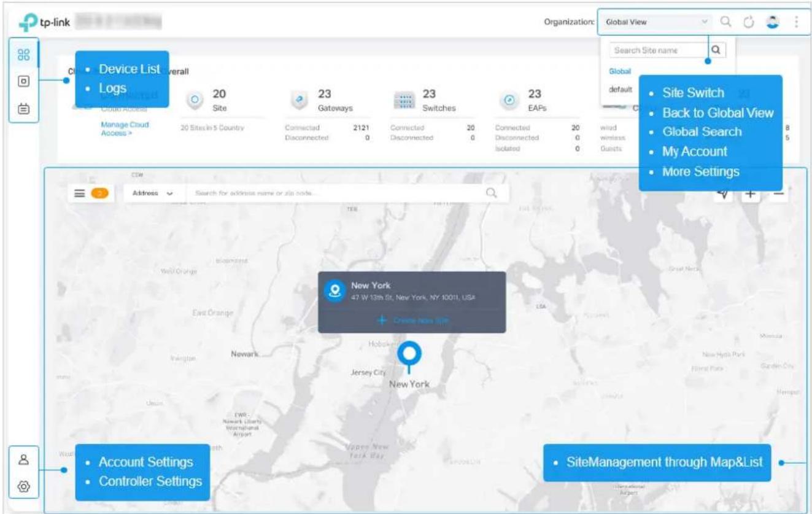Screen dimensions: 812x514
Task: Click the Gateways statistic icon
Action: pos(300,99)
